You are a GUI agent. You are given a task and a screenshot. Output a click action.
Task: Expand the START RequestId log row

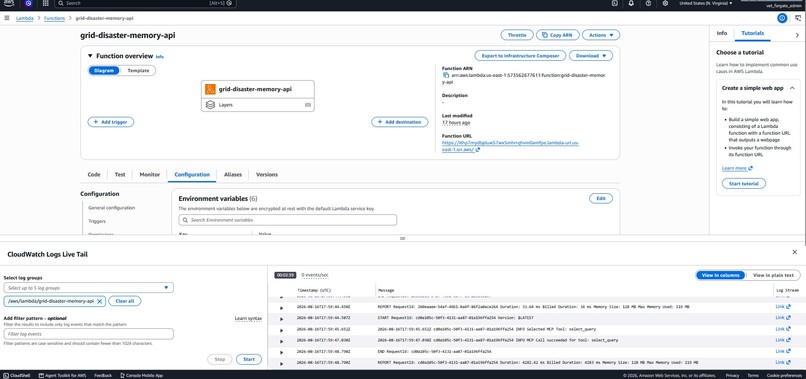[x=281, y=319]
